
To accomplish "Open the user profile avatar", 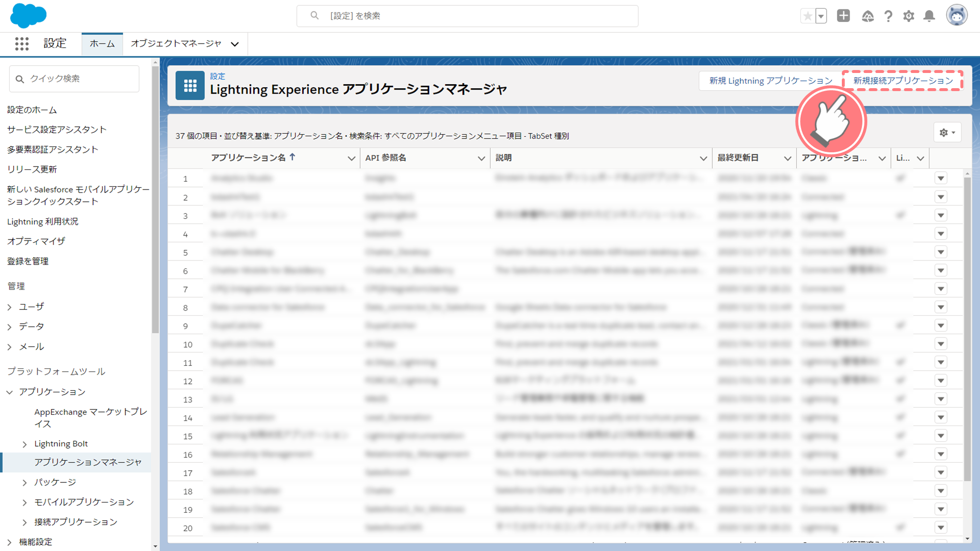I will click(956, 16).
